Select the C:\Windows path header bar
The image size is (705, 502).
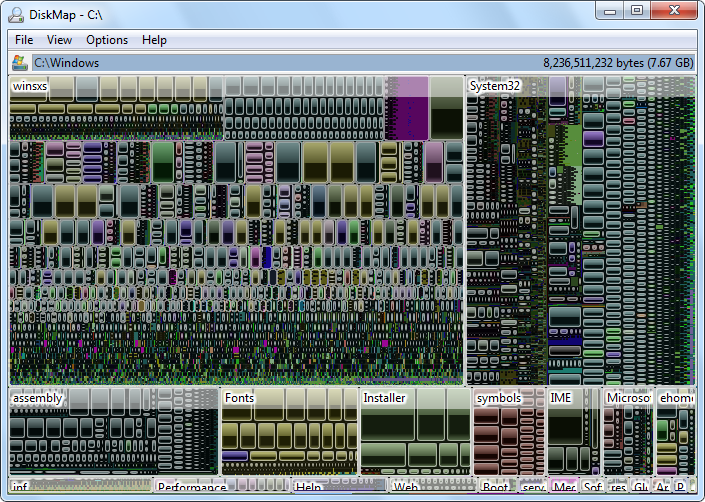(x=363, y=63)
